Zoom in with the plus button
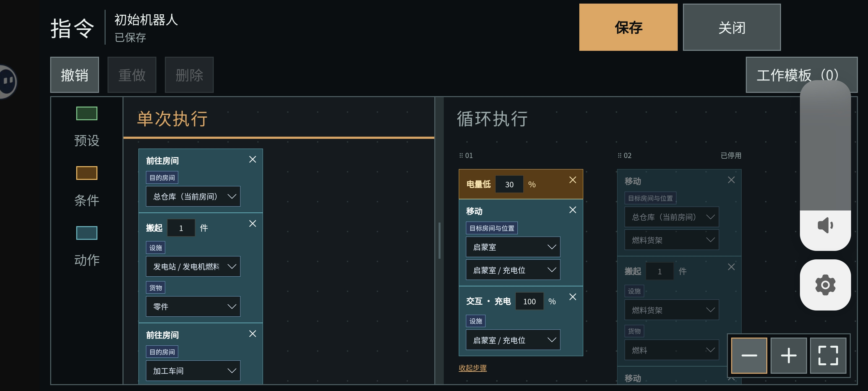This screenshot has width=868, height=391. coord(788,355)
